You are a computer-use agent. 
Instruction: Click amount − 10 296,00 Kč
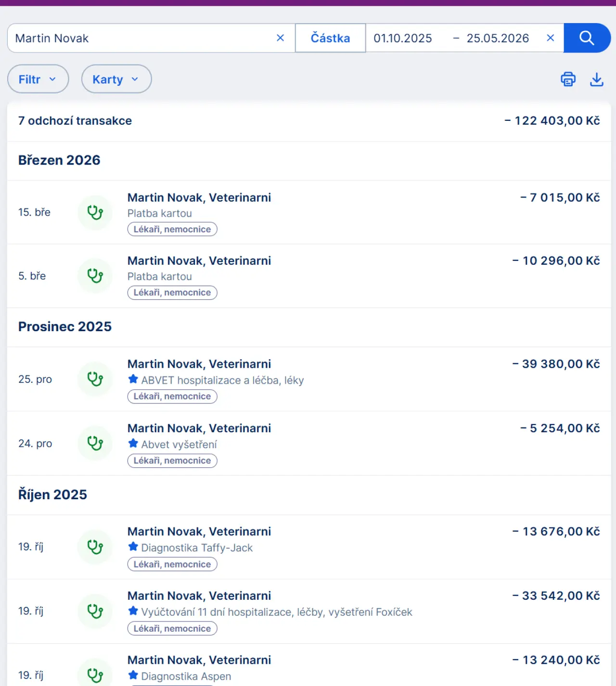coord(556,260)
